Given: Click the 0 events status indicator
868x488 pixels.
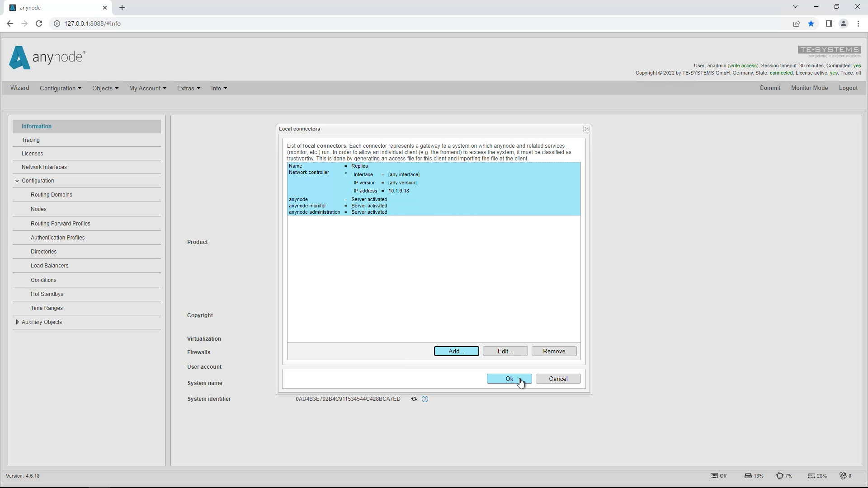Looking at the screenshot, I should (x=845, y=476).
